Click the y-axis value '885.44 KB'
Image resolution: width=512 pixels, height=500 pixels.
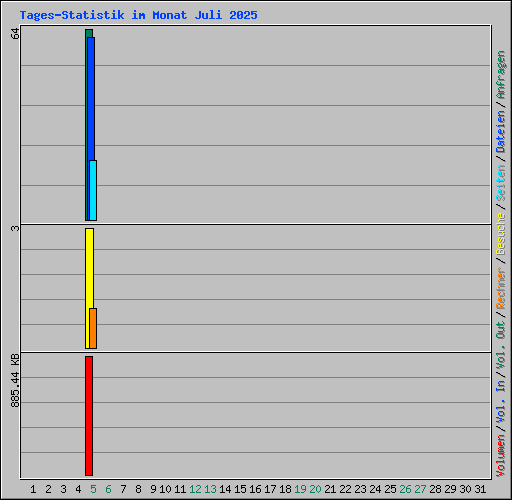[15, 380]
